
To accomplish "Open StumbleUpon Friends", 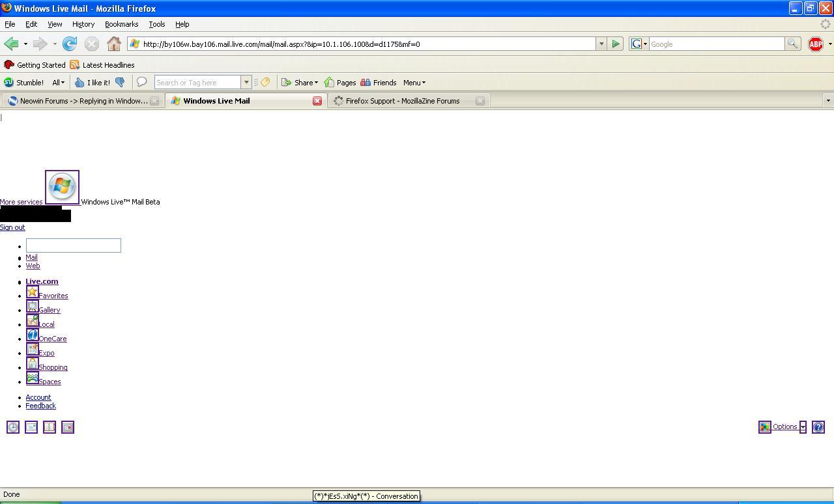I will [x=379, y=83].
